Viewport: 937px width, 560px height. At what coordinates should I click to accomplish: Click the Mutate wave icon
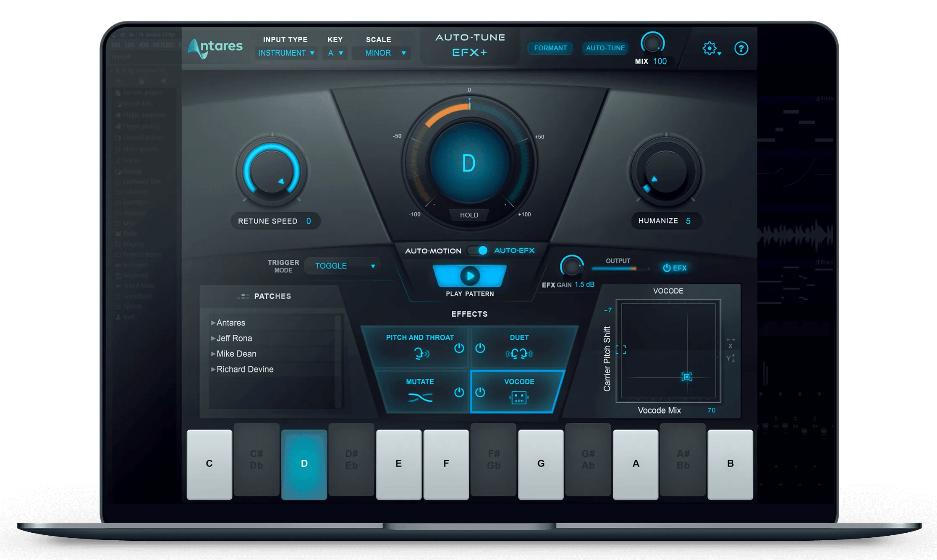pos(420,397)
